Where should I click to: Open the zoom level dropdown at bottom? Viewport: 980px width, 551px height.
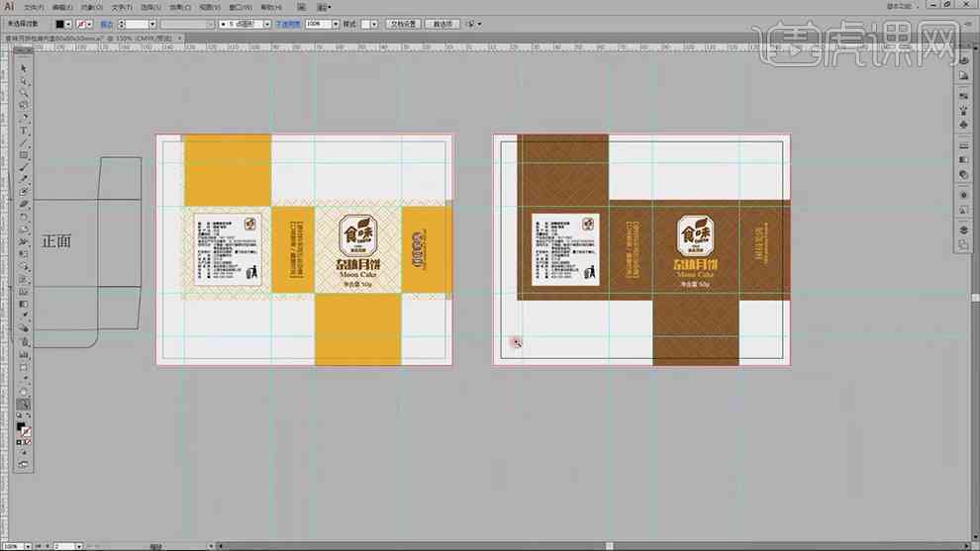(28, 547)
